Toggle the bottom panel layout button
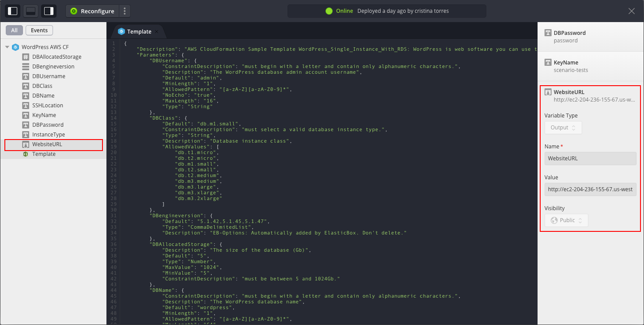644x325 pixels. point(31,11)
